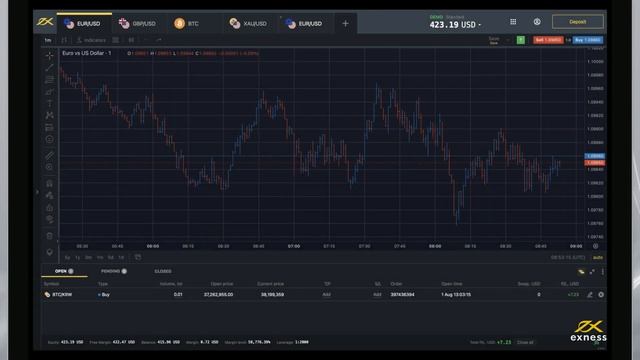Screen dimensions: 640x360
Task: Switch to the GBP/USD tab
Action: click(x=138, y=24)
